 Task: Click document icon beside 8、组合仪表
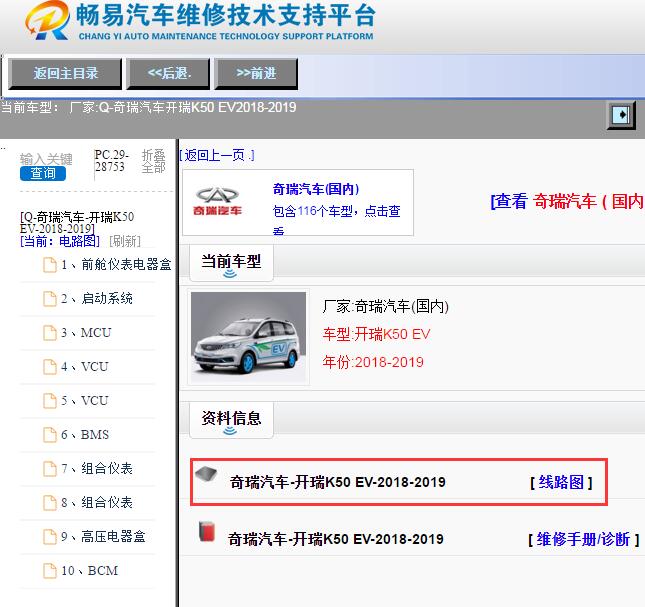tap(50, 503)
